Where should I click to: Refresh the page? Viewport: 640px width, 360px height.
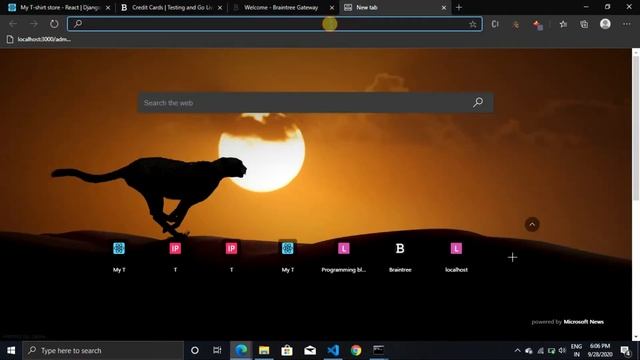click(54, 24)
